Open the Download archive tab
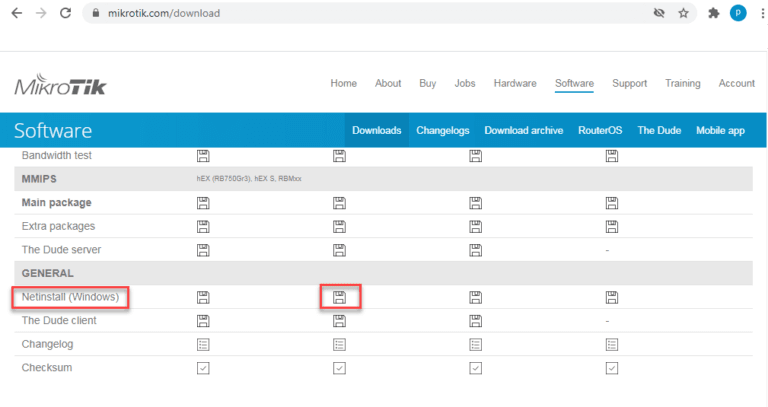Screen dimensions: 768x407 523,131
